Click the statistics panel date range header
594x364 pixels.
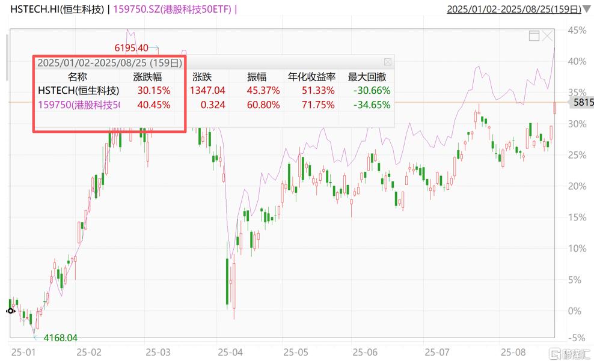pos(110,63)
